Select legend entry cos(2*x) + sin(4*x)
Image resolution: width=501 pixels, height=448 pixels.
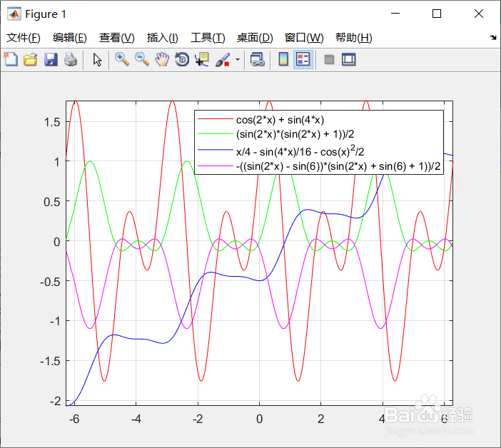(x=280, y=120)
